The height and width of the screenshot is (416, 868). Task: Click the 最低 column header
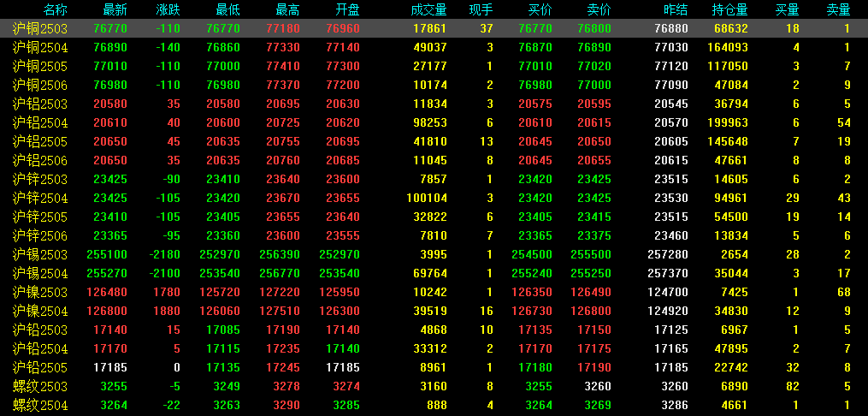227,9
